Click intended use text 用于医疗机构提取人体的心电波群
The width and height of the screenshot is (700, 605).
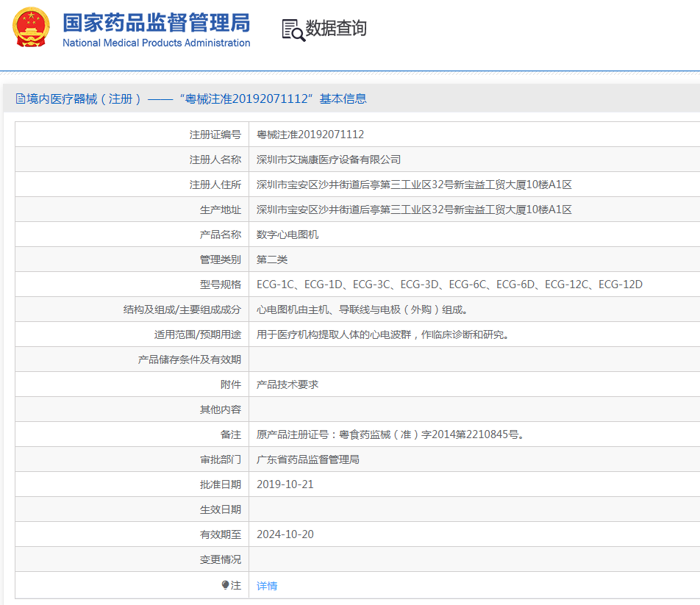point(383,334)
